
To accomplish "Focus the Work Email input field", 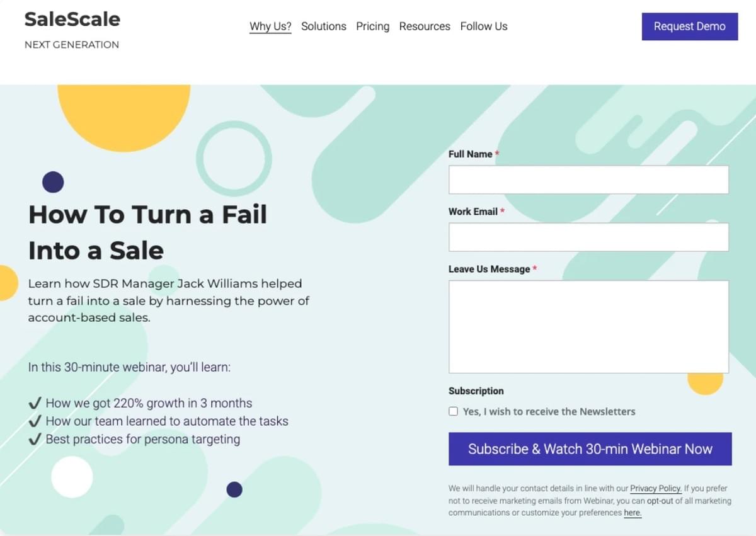I will tap(588, 237).
